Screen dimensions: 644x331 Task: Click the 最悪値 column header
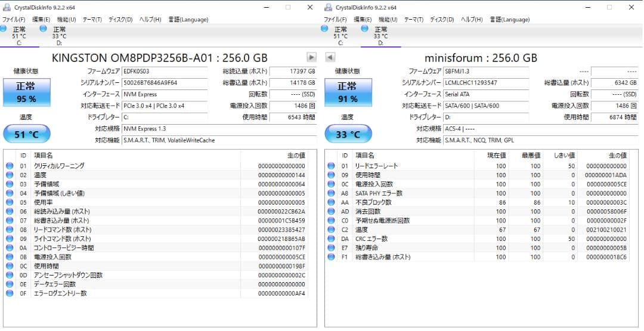(x=526, y=156)
